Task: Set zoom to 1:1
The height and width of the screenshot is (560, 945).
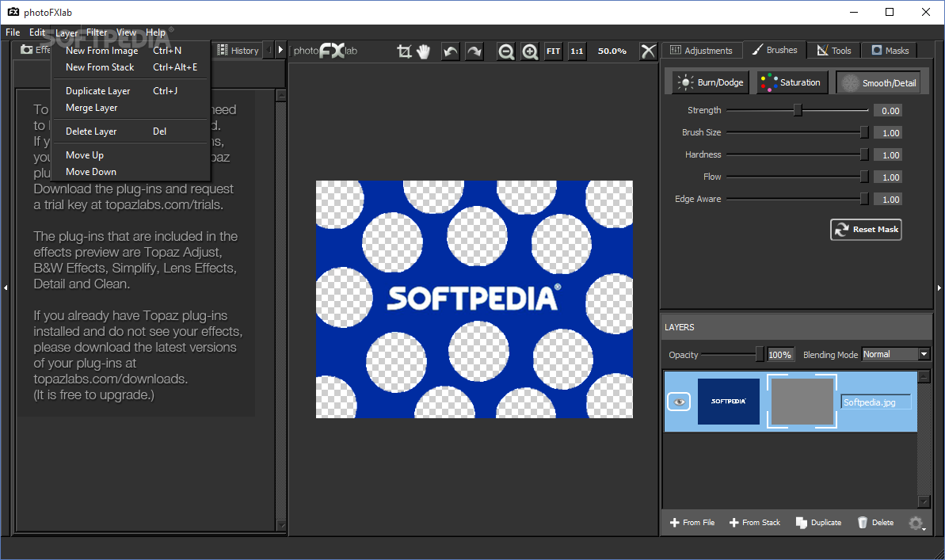Action: 577,51
